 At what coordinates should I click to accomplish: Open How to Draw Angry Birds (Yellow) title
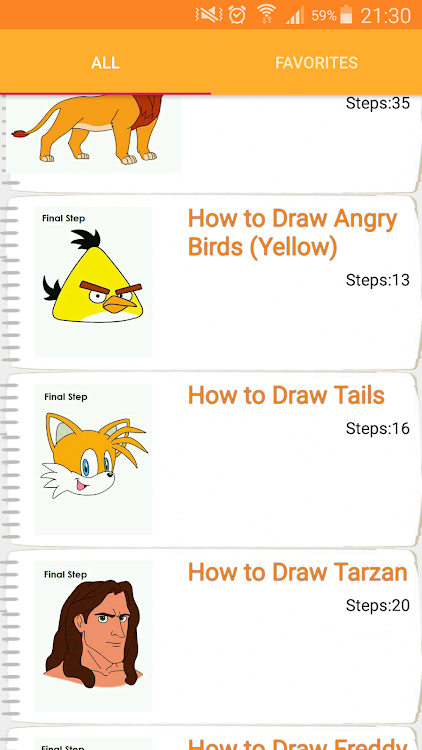pyautogui.click(x=292, y=233)
